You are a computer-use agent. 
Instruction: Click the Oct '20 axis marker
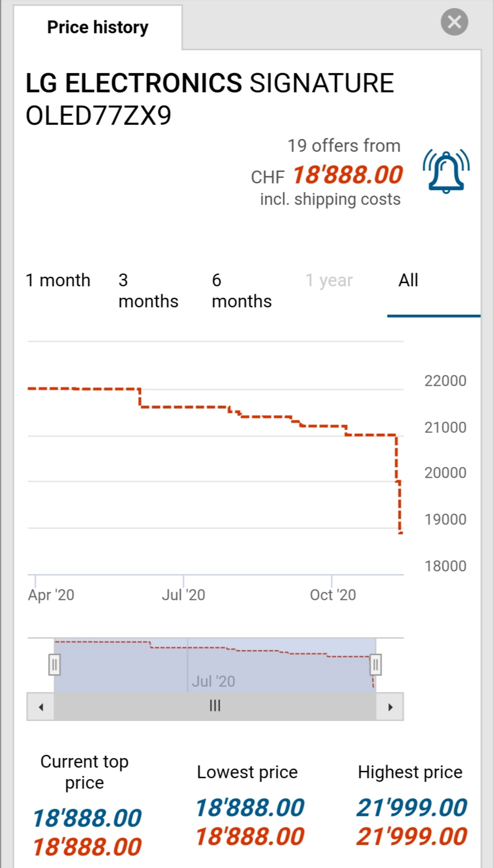(333, 595)
